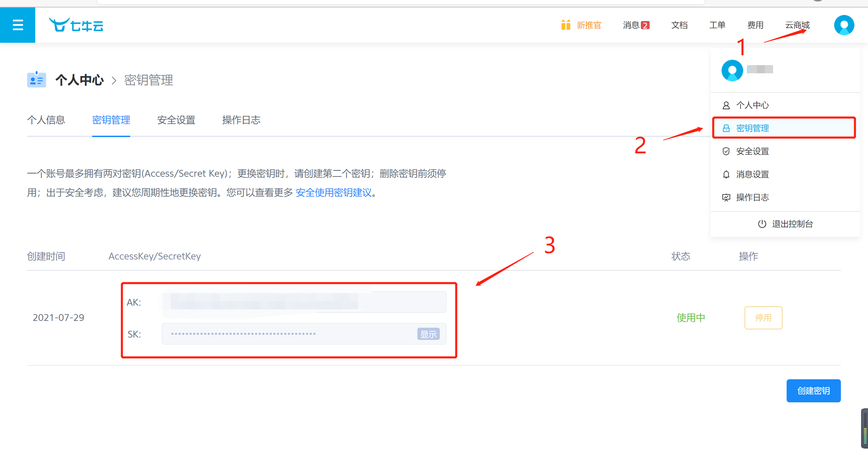Image resolution: width=868 pixels, height=460 pixels.
Task: Open 消息 notifications with badge 2
Action: pyautogui.click(x=636, y=25)
